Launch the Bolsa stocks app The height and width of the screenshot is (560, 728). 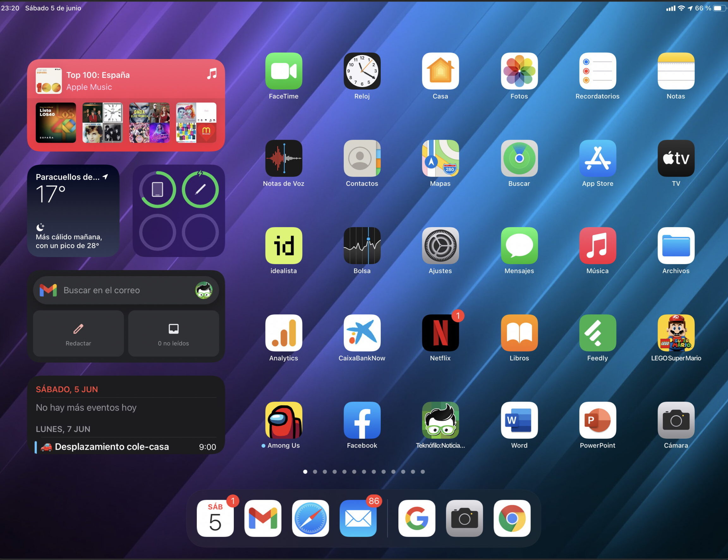click(362, 245)
